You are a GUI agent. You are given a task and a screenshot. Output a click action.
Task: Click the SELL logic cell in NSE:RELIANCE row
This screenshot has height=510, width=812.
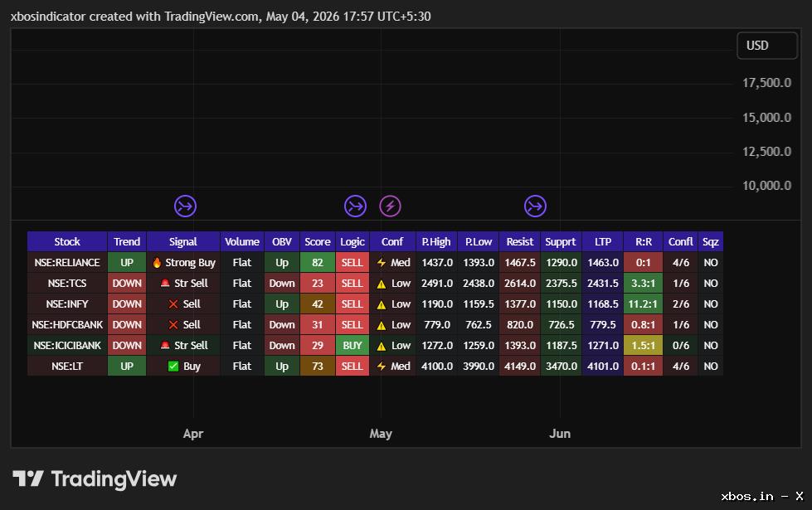tap(353, 263)
